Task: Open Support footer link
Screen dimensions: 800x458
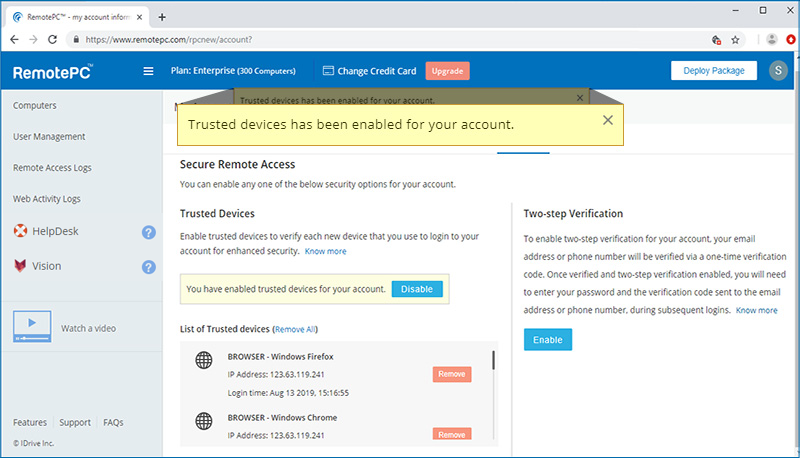Action: pyautogui.click(x=74, y=422)
